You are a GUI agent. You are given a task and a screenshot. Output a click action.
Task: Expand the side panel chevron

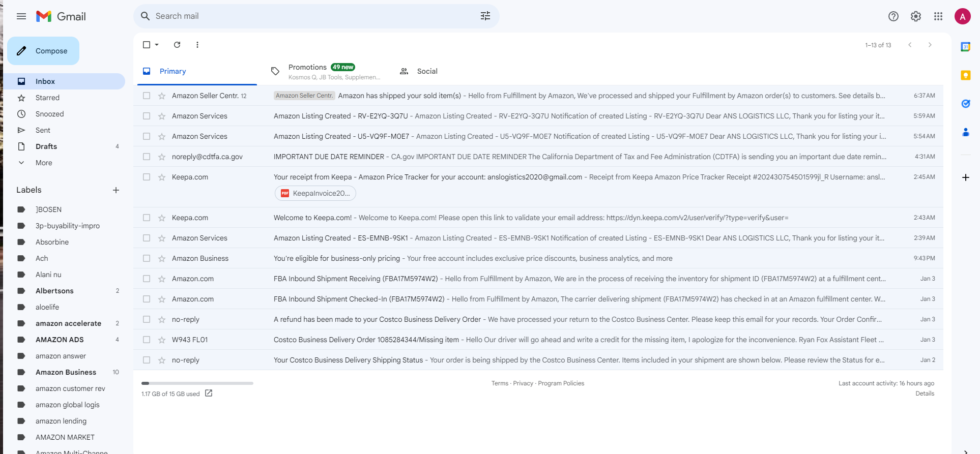(965, 451)
